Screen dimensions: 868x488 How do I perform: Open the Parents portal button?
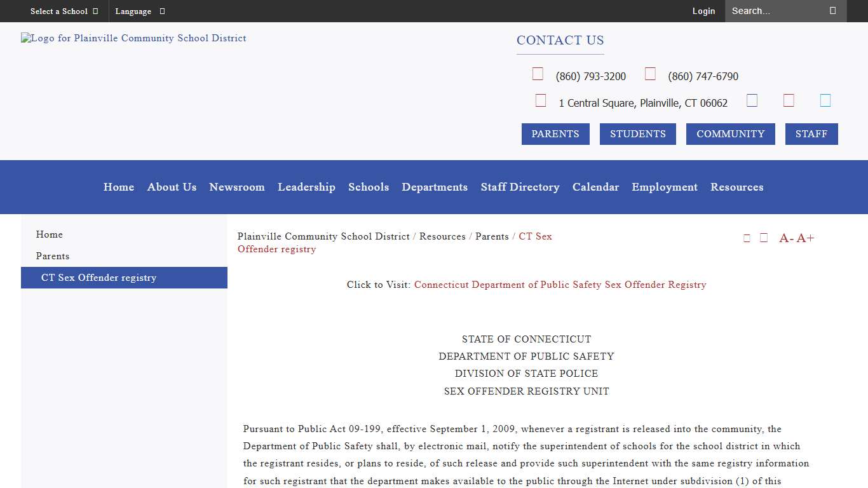point(555,133)
